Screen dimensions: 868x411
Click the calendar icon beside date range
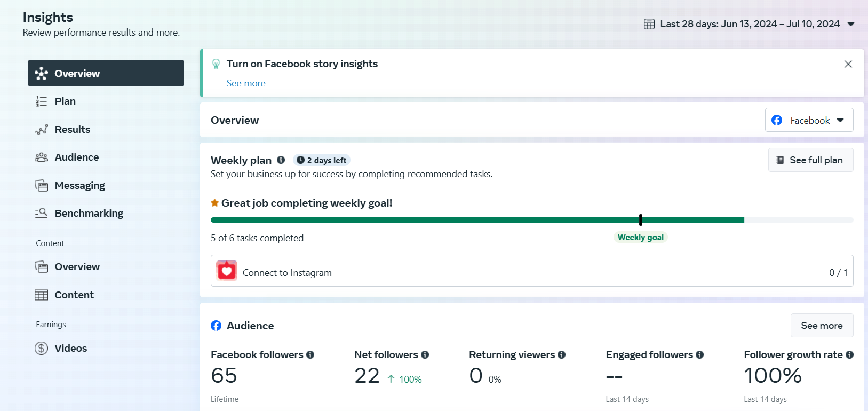pos(649,24)
